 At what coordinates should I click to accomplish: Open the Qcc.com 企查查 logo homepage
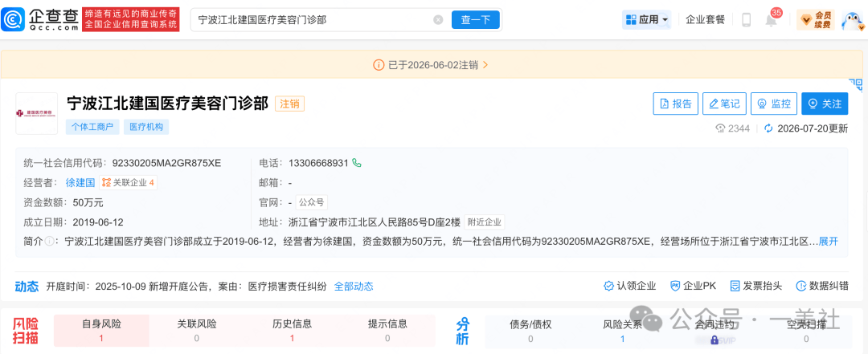[x=40, y=20]
